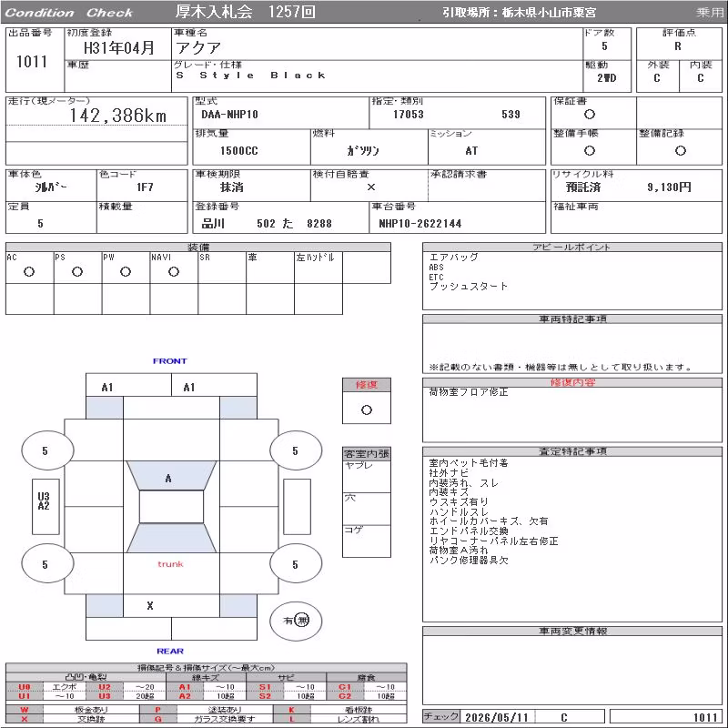
Task: Select the overall score R under 評価点
Action: 678,46
